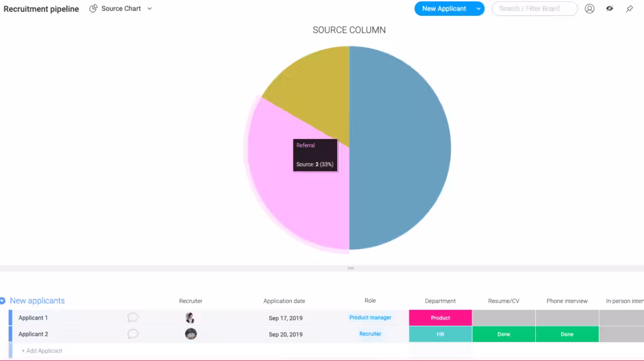
Task: Click Applicant 2 recruiter avatar
Action: pyautogui.click(x=191, y=334)
